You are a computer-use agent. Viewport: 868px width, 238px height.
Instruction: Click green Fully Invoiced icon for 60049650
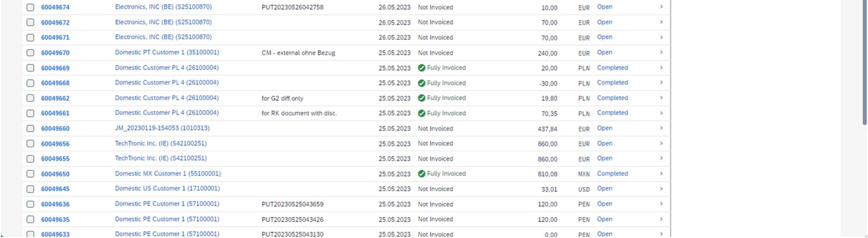[x=422, y=174]
